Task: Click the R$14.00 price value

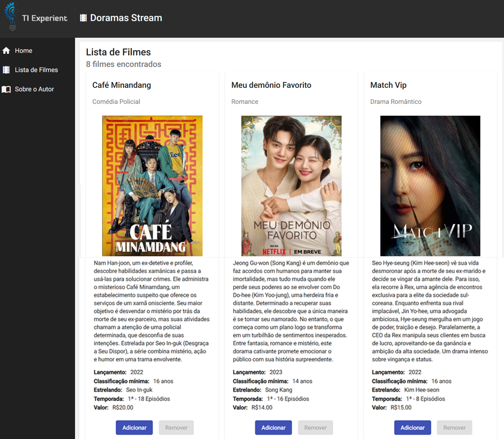Action: pyautogui.click(x=262, y=407)
